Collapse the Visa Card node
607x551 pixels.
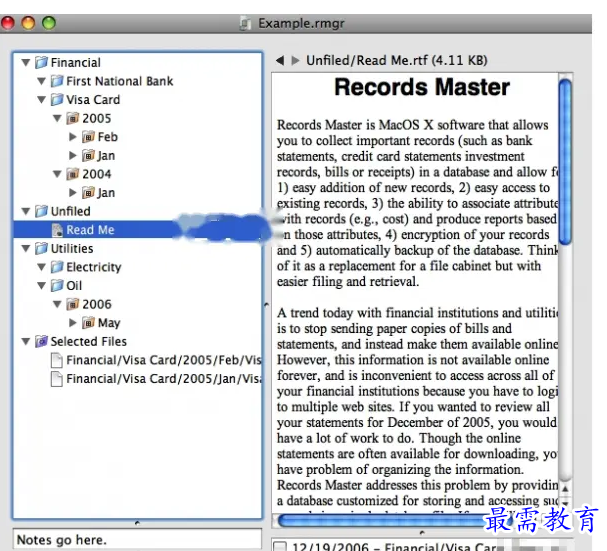tap(41, 100)
